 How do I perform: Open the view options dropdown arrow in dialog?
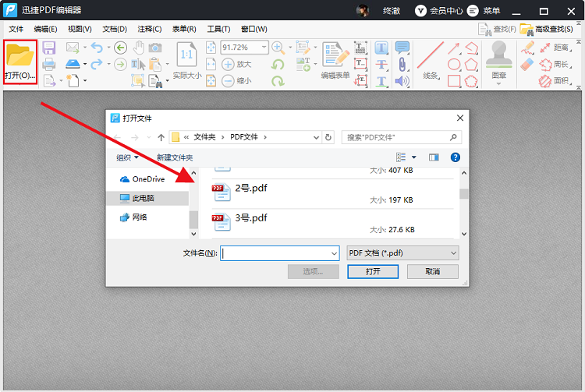pyautogui.click(x=413, y=157)
